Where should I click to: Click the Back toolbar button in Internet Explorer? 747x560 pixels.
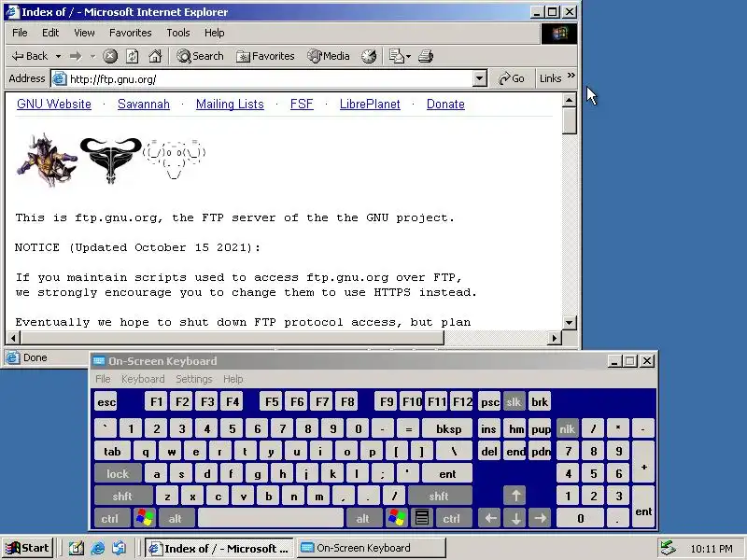30,56
